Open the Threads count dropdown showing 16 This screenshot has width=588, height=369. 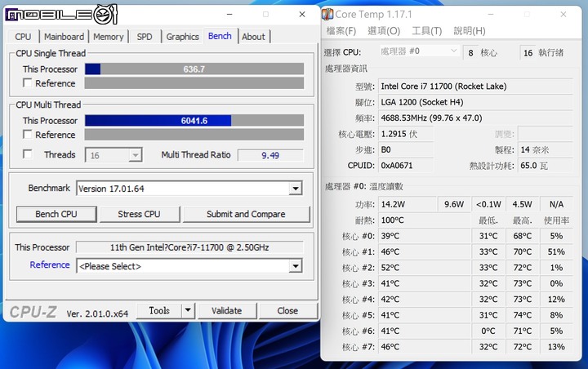tap(114, 155)
